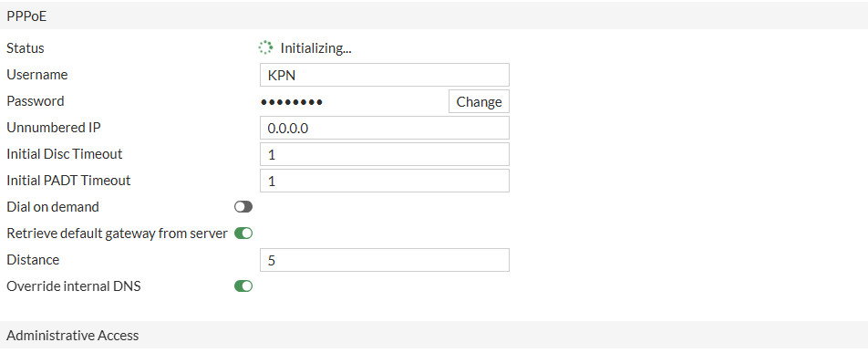Screen dimensions: 868x353
Task: Click the Initializing... status text
Action: coord(316,48)
